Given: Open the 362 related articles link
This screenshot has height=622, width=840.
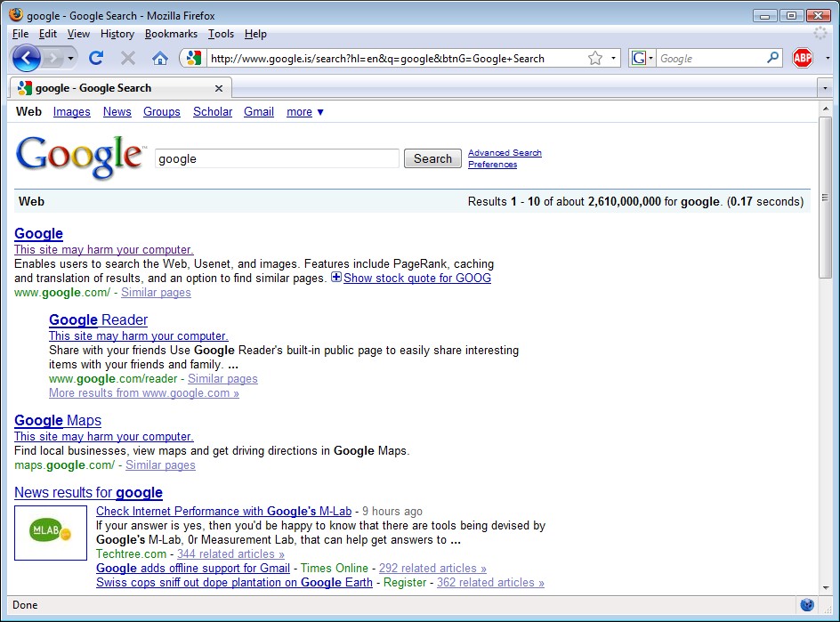Looking at the screenshot, I should pyautogui.click(x=490, y=582).
